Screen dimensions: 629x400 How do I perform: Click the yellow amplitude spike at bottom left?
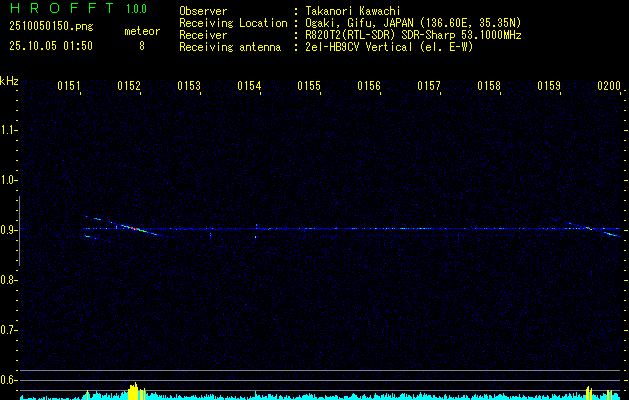(x=133, y=390)
